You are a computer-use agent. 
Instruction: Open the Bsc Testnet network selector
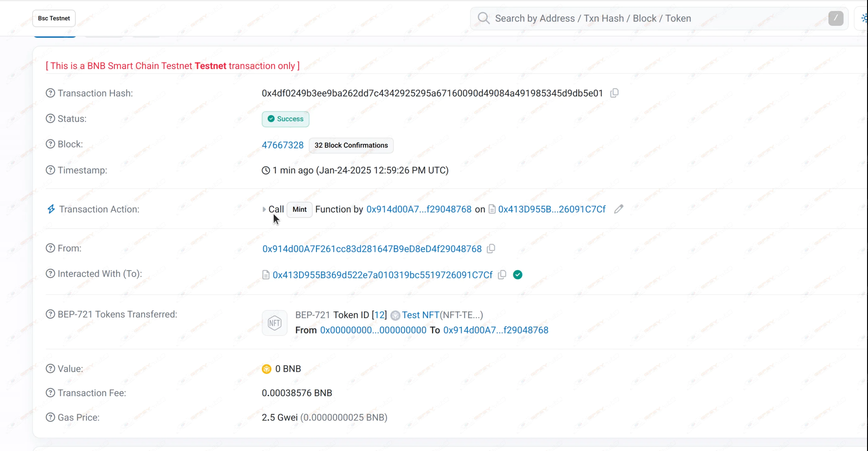[x=54, y=18]
